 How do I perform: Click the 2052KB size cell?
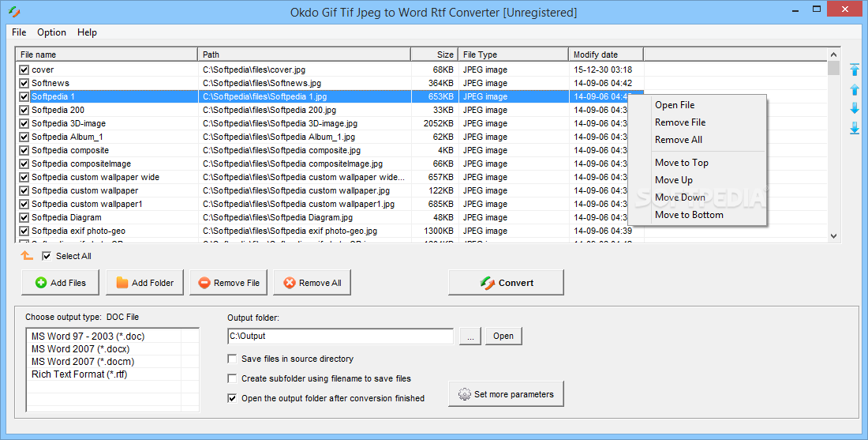[435, 123]
